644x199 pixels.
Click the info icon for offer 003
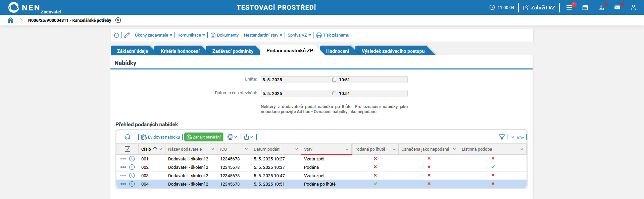[132, 176]
